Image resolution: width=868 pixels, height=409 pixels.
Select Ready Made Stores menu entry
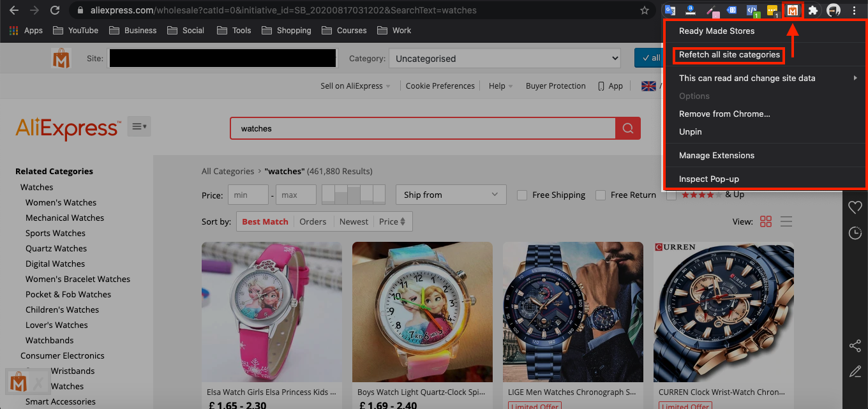pyautogui.click(x=766, y=31)
